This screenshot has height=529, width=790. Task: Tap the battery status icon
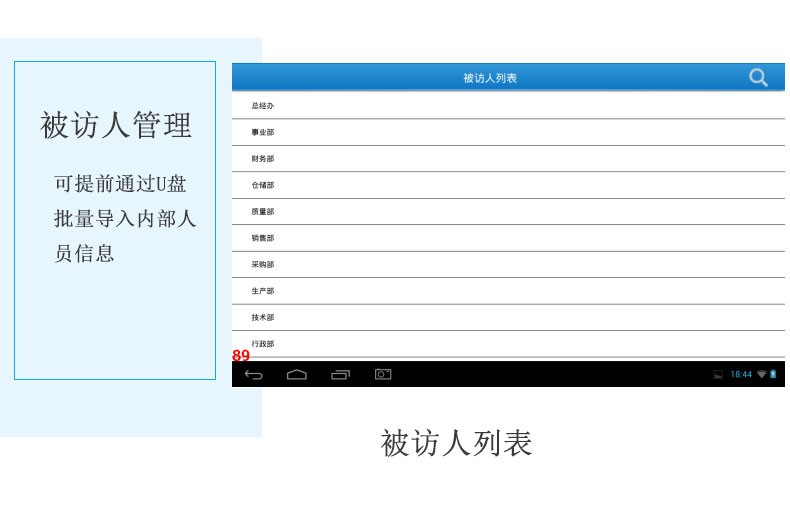[x=773, y=374]
